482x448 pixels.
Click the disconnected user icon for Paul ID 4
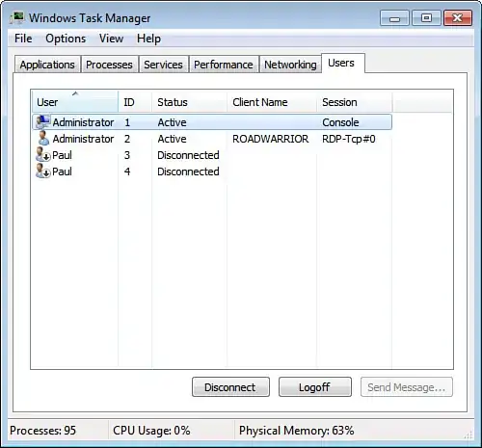[x=42, y=171]
